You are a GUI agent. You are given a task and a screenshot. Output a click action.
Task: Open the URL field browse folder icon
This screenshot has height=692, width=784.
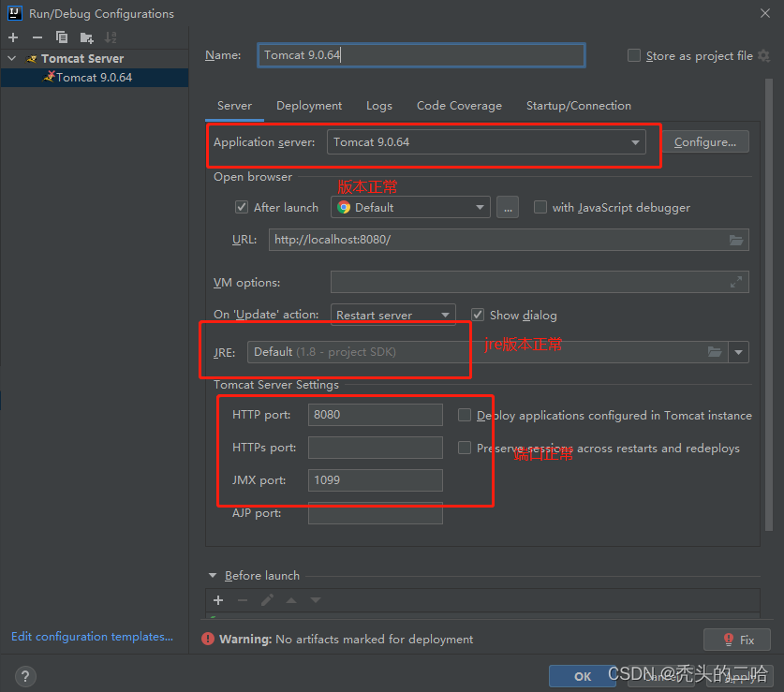736,240
